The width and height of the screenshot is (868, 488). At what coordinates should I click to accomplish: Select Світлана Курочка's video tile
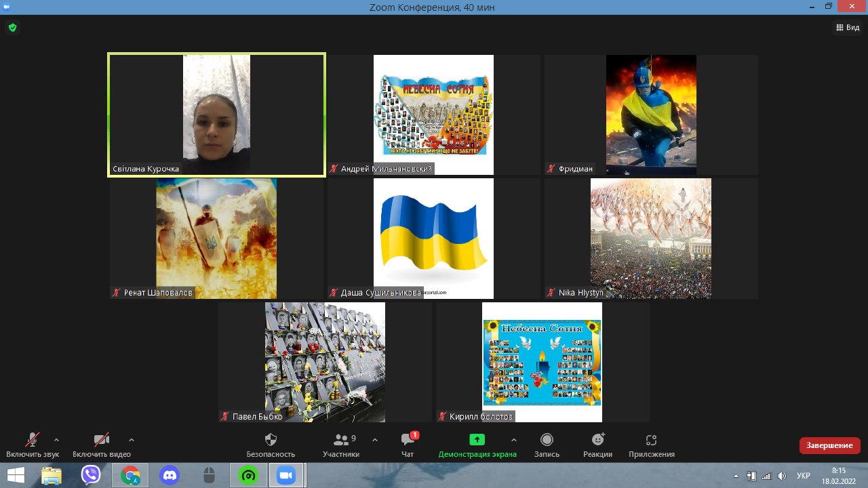tap(216, 115)
